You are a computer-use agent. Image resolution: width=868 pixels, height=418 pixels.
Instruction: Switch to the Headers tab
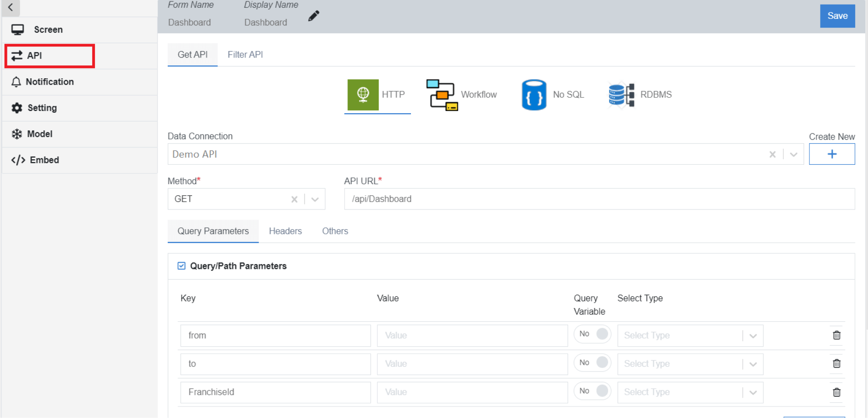(x=285, y=231)
